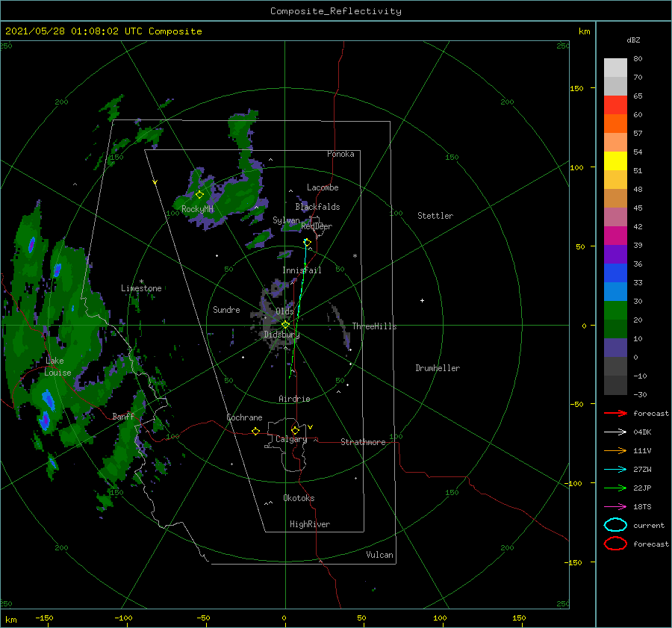
Task: Click the HighRiver town label
Action: (x=310, y=524)
